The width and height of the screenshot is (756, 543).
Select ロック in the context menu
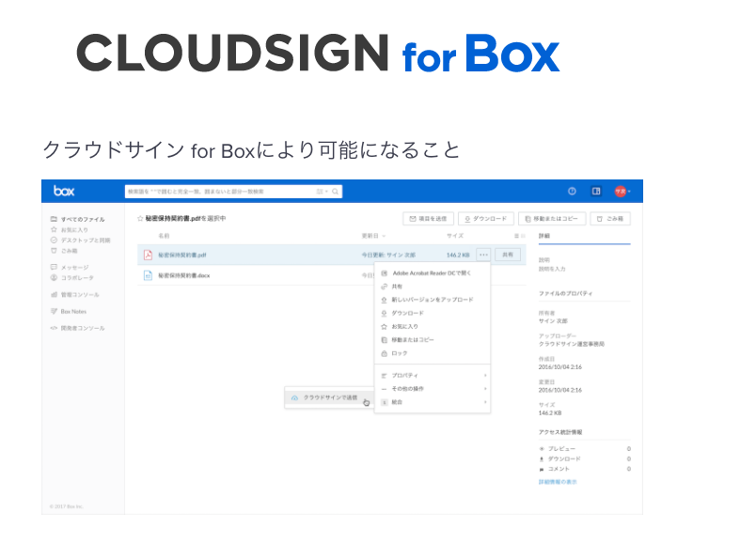pos(432,353)
